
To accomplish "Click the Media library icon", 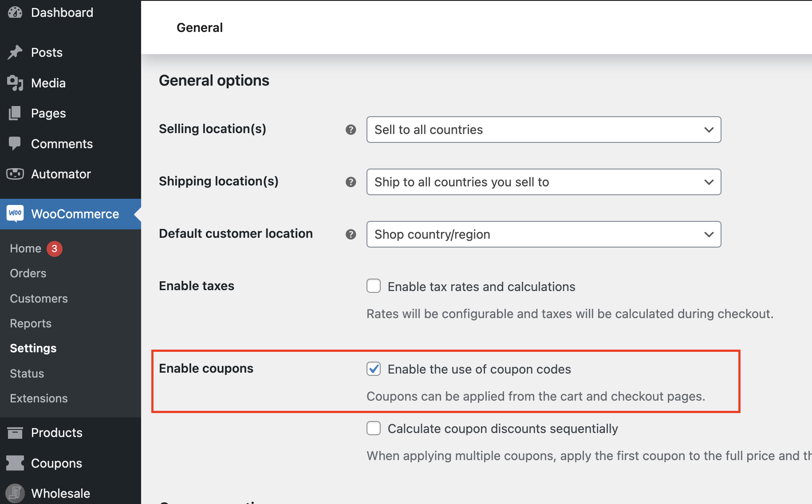I will coord(15,83).
